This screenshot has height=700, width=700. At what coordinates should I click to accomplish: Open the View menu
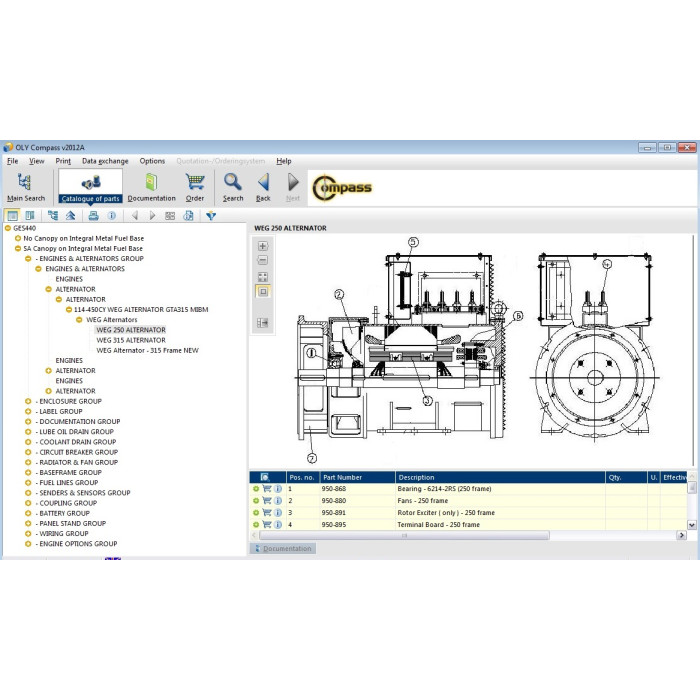coord(37,161)
